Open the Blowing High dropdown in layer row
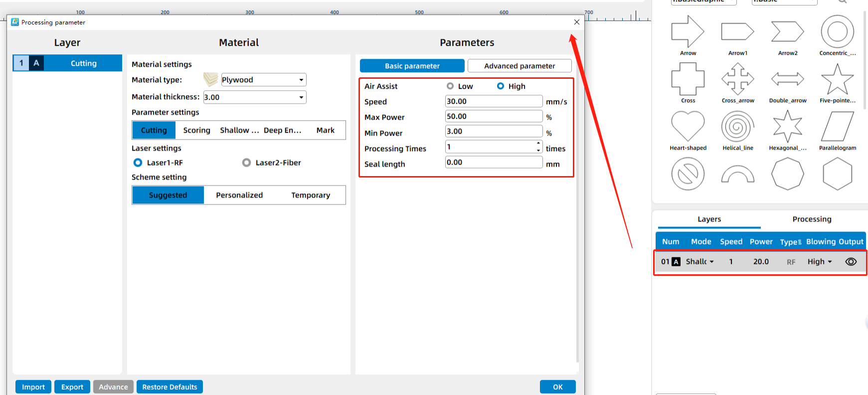 pos(820,262)
